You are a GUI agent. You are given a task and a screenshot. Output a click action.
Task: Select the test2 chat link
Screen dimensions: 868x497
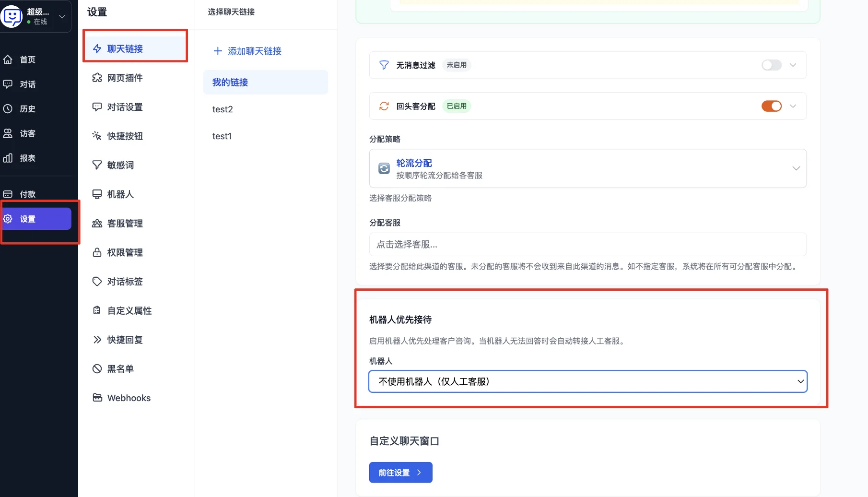(x=222, y=109)
